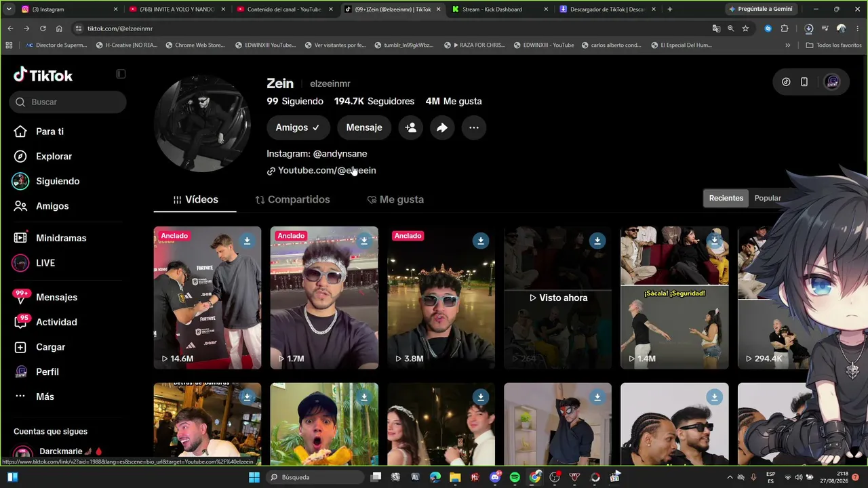Open Windows Start menu
868x488 pixels.
[x=254, y=477]
